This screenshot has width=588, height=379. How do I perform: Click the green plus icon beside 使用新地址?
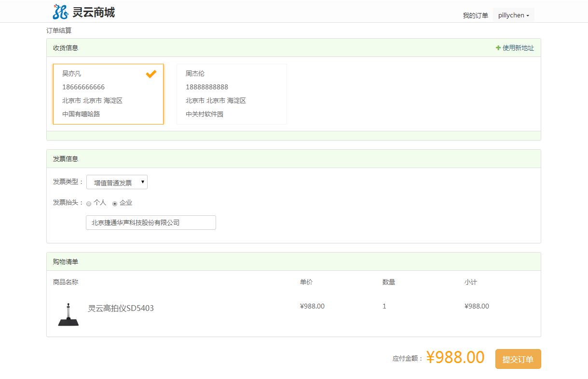tap(498, 47)
